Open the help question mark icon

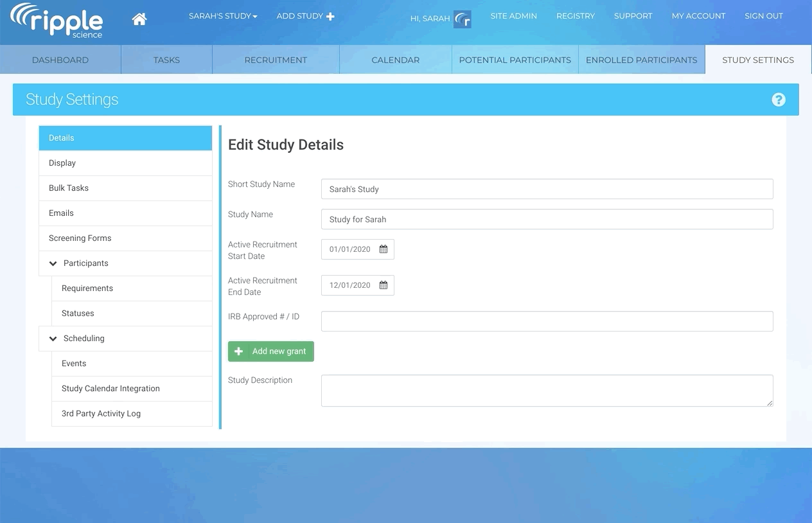pos(778,100)
